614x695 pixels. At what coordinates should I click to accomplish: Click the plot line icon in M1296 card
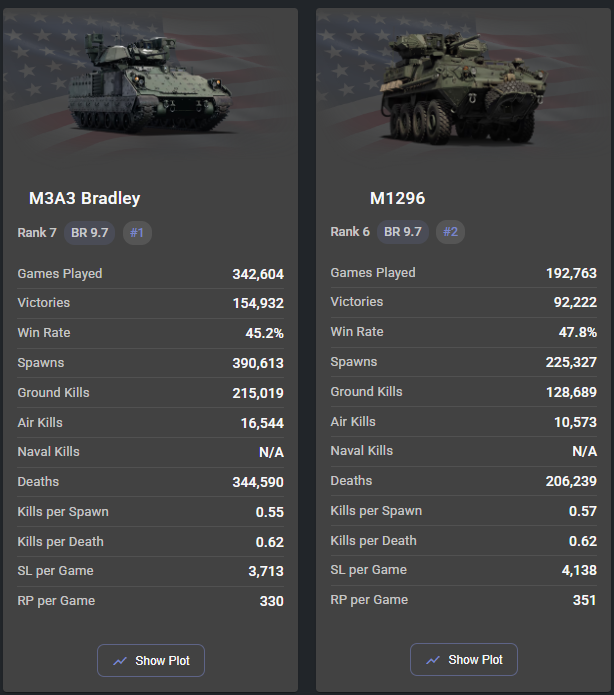[x=433, y=660]
